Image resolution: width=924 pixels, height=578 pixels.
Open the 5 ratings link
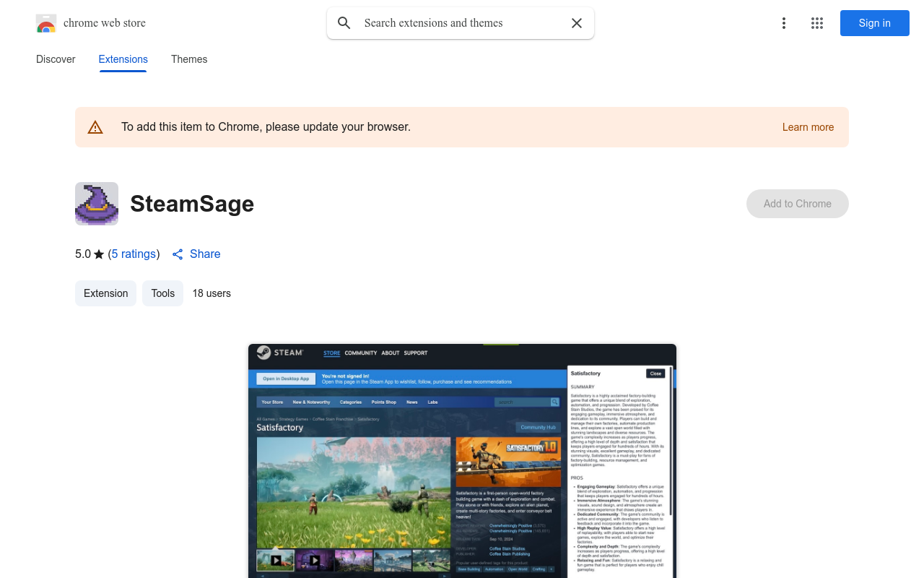click(x=134, y=254)
